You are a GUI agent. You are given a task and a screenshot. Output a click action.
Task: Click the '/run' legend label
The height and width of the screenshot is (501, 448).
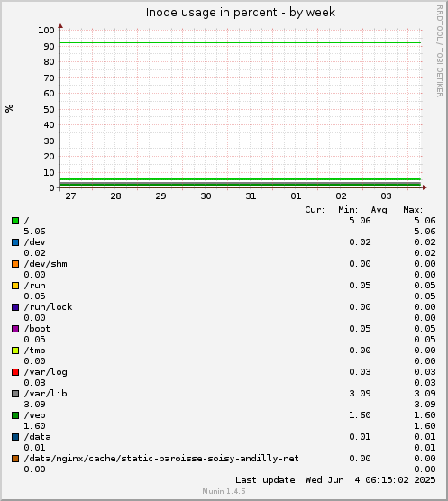(x=35, y=286)
